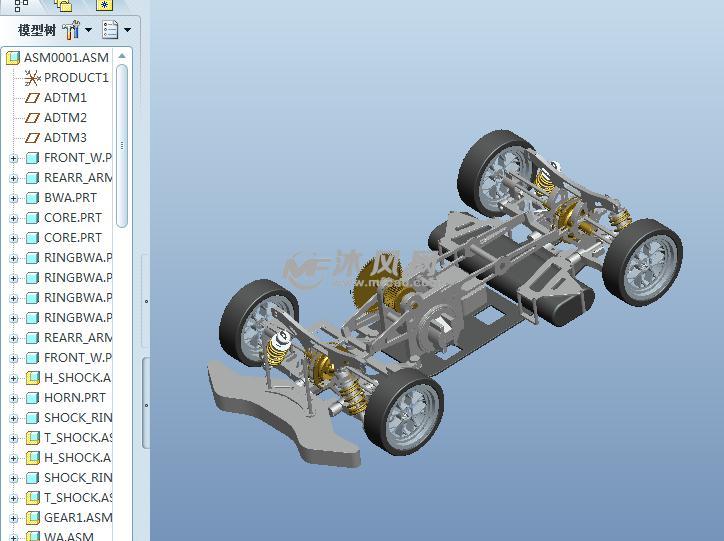This screenshot has width=724, height=541.
Task: Open the tree show options list icon
Action: click(x=111, y=30)
